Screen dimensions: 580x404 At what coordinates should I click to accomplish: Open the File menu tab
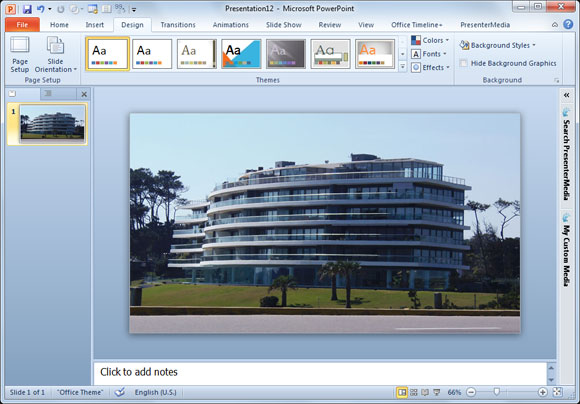click(x=22, y=25)
